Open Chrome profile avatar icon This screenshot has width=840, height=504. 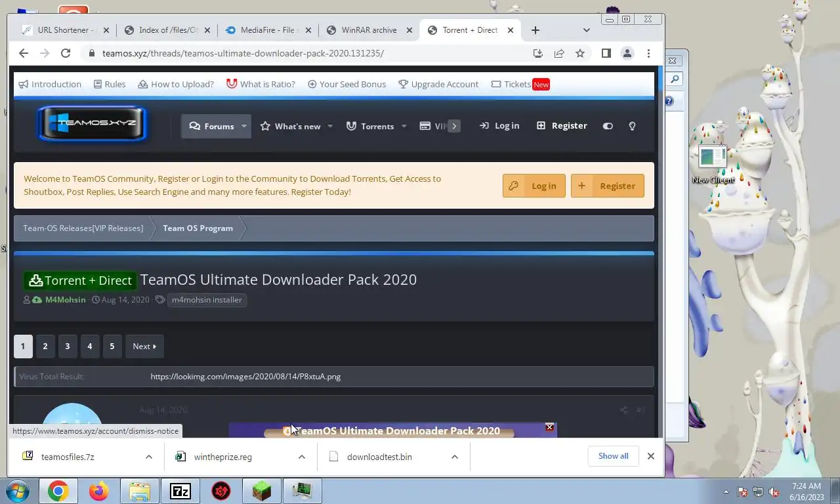(x=627, y=53)
